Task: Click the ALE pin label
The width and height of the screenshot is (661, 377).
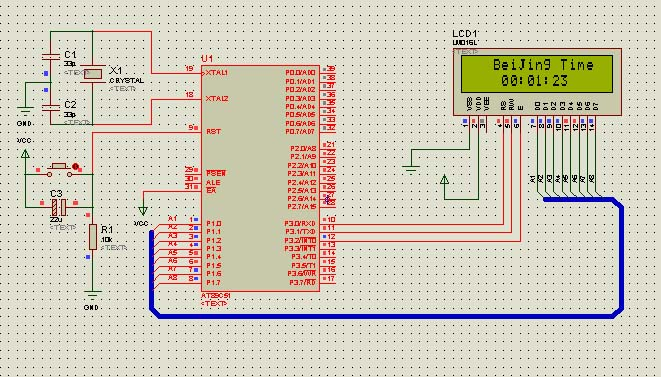Action: pos(213,183)
